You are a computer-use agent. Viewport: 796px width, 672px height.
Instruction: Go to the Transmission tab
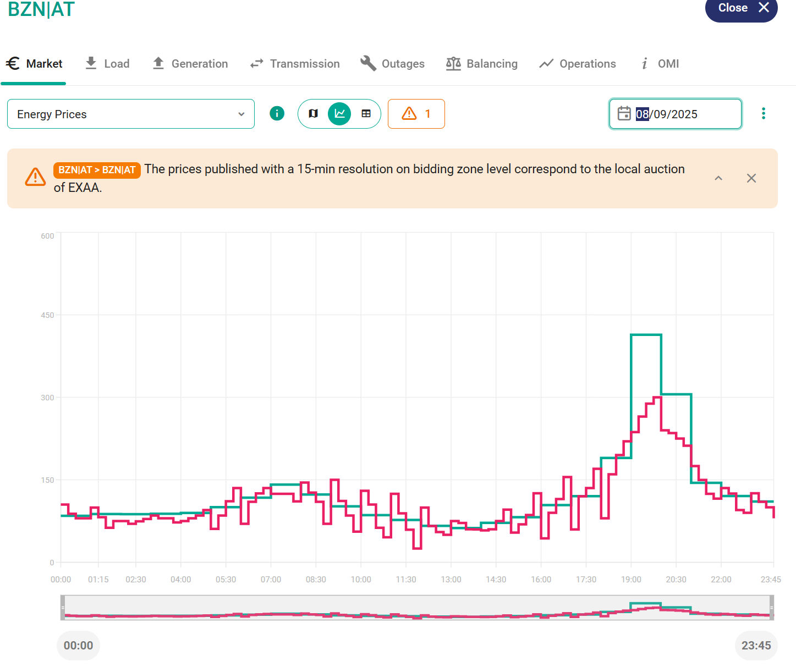(x=295, y=64)
